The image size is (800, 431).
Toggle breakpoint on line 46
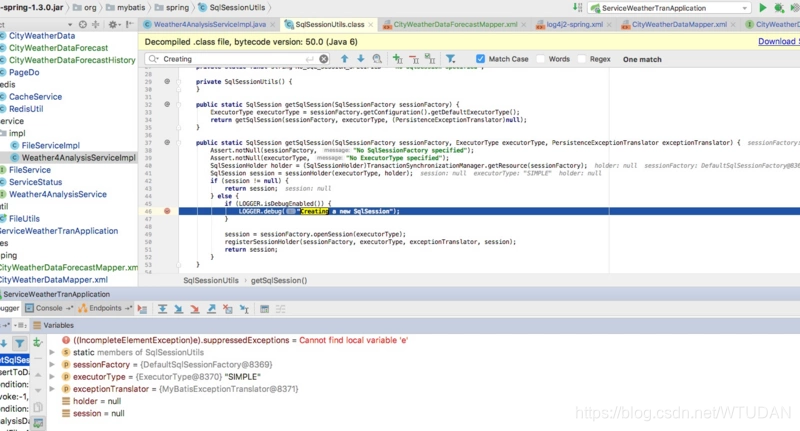click(x=167, y=211)
